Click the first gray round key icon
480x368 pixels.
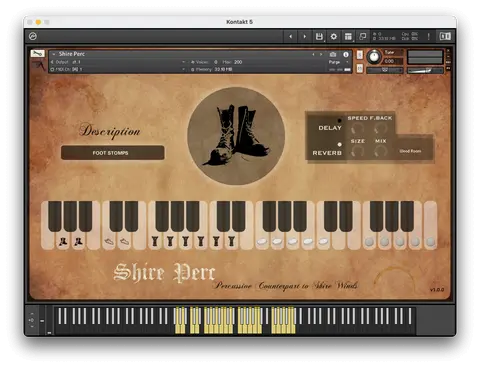(x=369, y=241)
